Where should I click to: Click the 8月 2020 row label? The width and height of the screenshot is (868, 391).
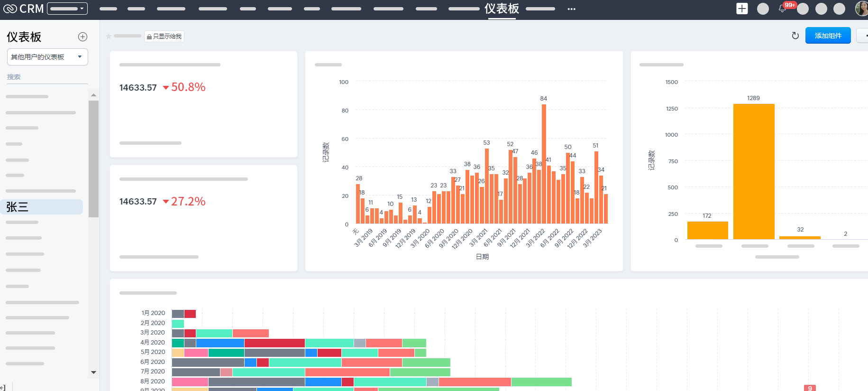tap(153, 382)
